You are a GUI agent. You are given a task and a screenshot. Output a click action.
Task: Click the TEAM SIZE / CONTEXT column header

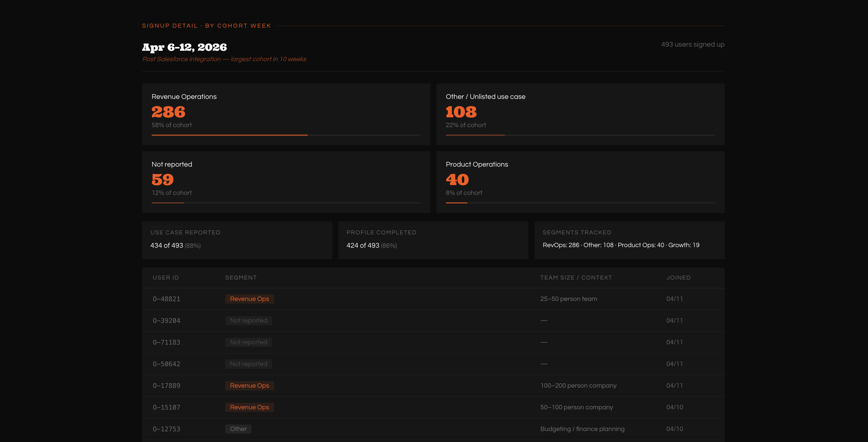point(576,277)
